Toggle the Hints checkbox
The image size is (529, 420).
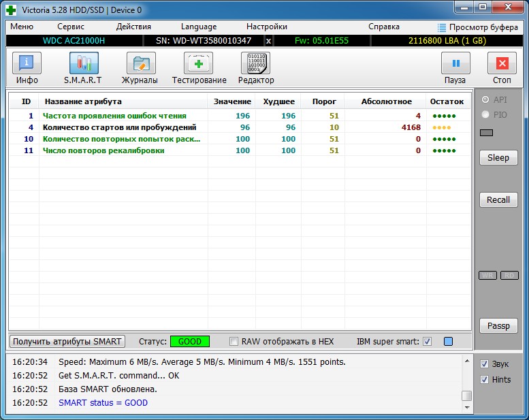click(484, 380)
